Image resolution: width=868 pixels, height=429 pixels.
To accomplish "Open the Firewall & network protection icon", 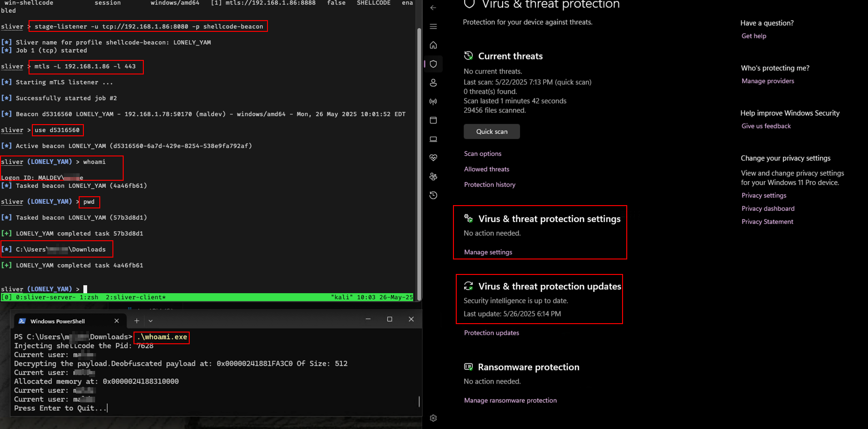I will (x=433, y=102).
